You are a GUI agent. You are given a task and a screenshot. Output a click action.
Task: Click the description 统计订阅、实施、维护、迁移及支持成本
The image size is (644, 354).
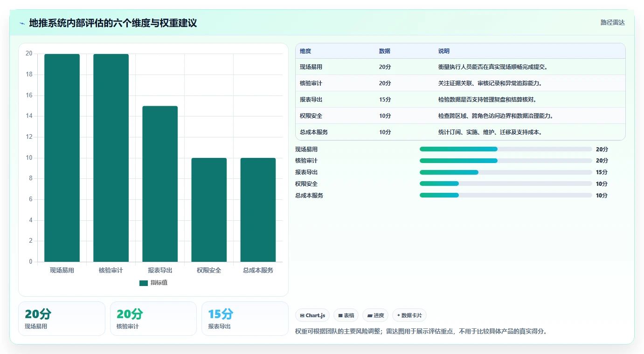(x=491, y=132)
